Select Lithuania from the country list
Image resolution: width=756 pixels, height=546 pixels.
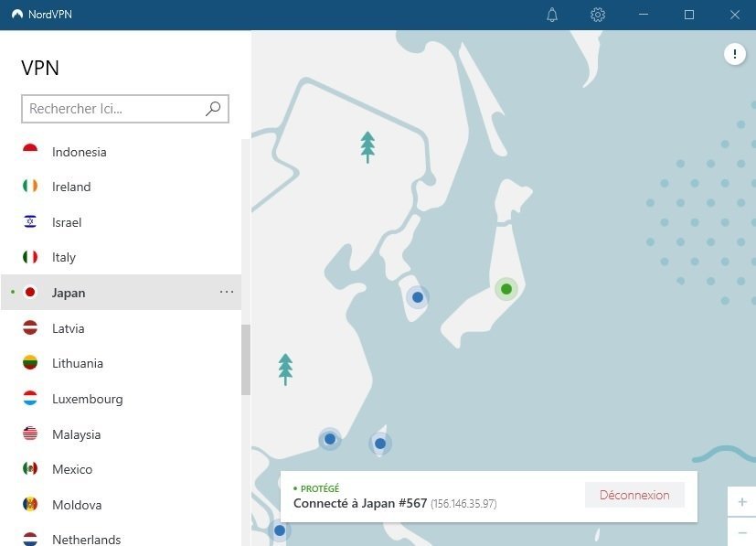click(121, 363)
